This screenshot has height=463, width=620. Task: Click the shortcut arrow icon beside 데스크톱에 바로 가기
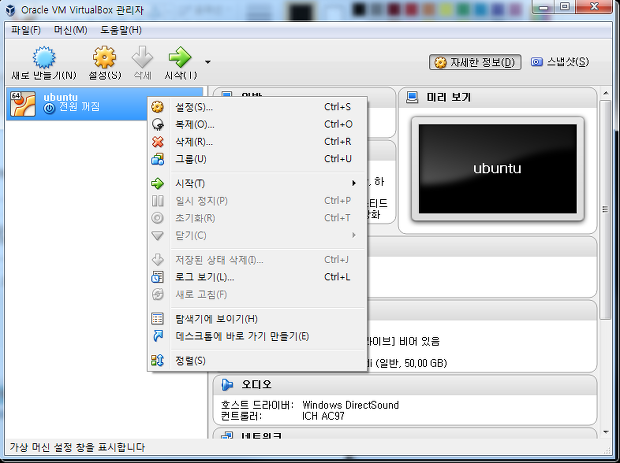pyautogui.click(x=158, y=336)
